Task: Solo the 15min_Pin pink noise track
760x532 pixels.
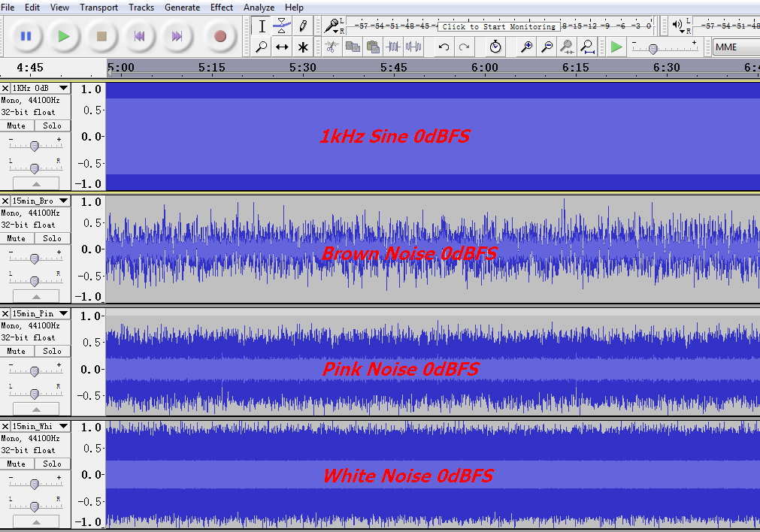Action: [53, 351]
